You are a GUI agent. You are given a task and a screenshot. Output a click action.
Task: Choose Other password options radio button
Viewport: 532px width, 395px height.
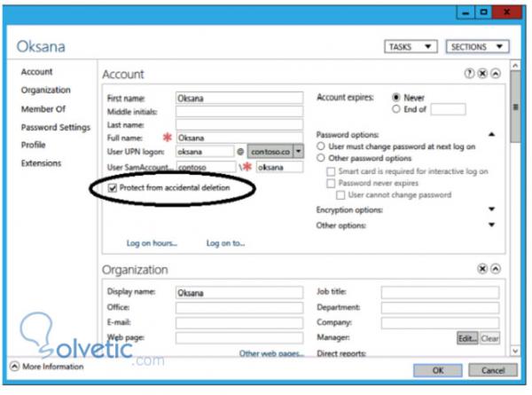(321, 158)
